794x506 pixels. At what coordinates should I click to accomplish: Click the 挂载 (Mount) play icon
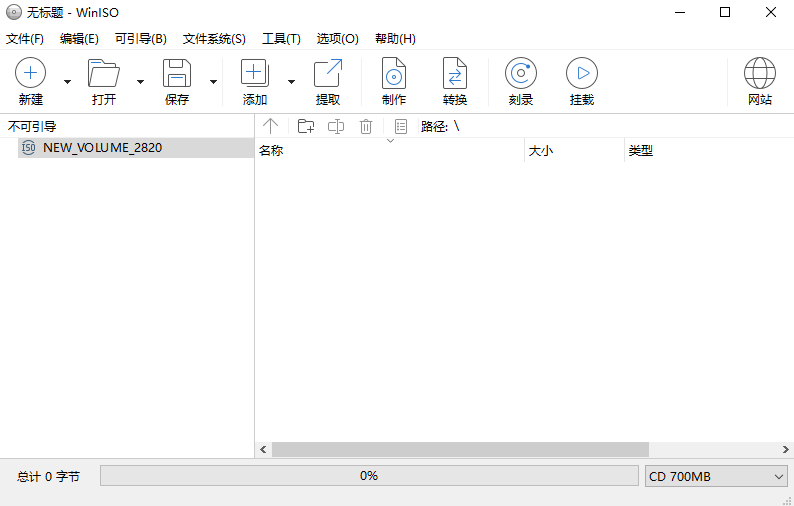[x=582, y=73]
